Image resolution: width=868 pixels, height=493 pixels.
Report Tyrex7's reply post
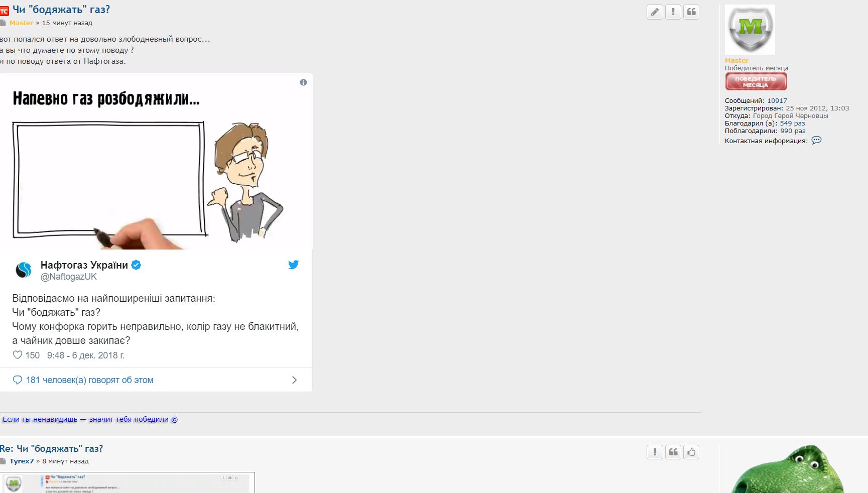click(655, 452)
